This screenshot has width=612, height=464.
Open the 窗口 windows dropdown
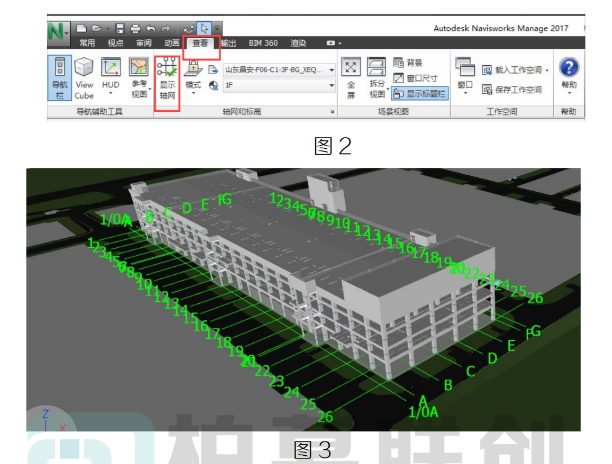[x=465, y=76]
